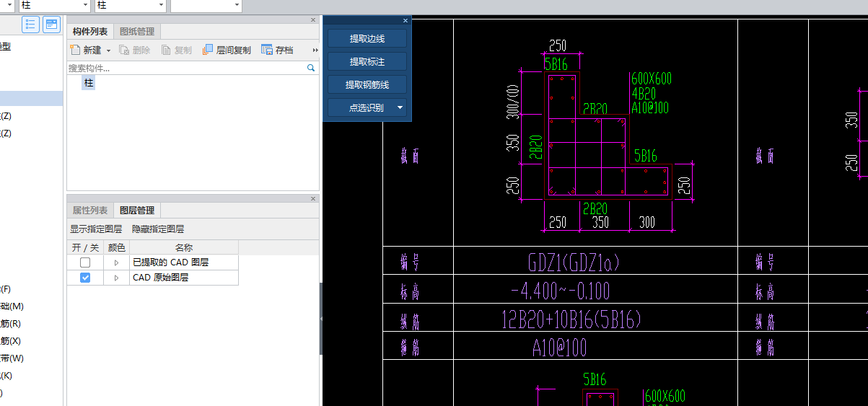
Task: Click the 复制 copy icon
Action: tap(166, 50)
